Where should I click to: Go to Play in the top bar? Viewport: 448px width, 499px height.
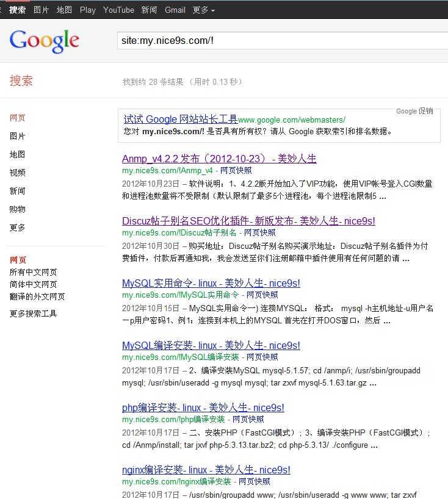pos(87,10)
